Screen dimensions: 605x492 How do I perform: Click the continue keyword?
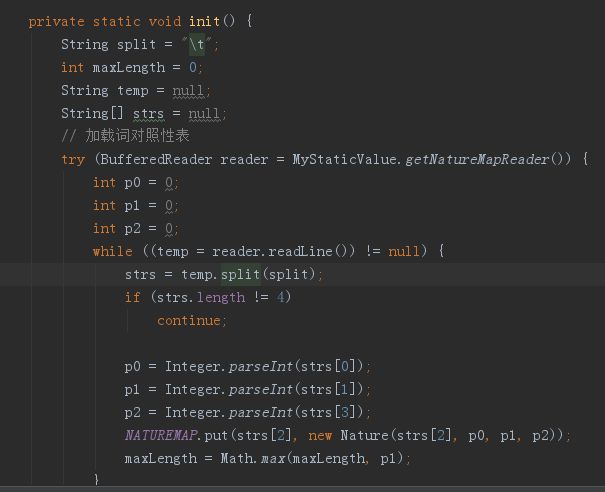click(188, 320)
